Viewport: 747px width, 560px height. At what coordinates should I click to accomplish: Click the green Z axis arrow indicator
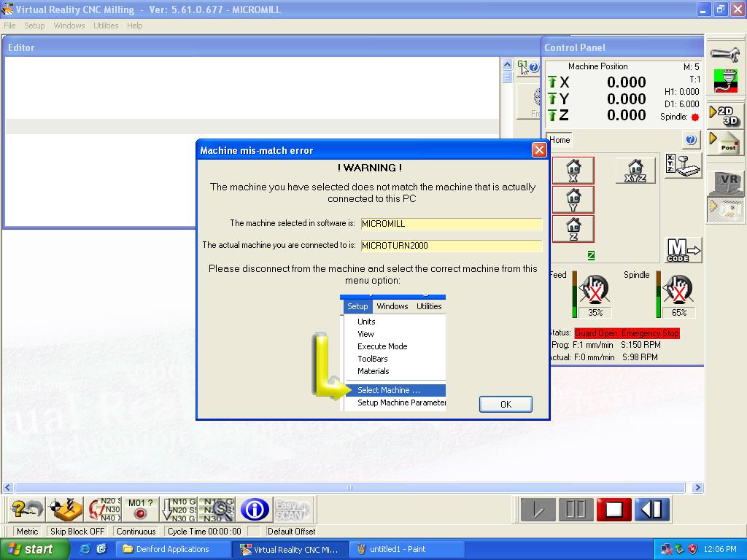point(552,114)
